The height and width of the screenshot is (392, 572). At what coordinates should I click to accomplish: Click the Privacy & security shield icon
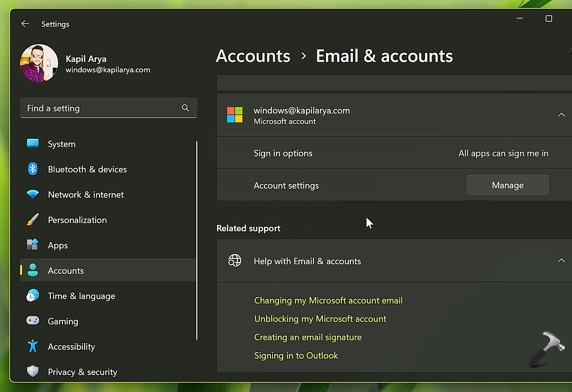coord(33,371)
